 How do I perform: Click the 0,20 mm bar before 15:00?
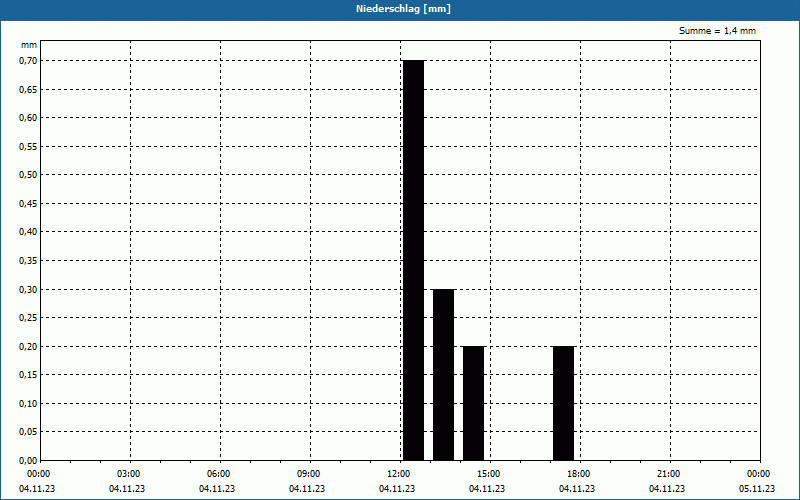(473, 403)
